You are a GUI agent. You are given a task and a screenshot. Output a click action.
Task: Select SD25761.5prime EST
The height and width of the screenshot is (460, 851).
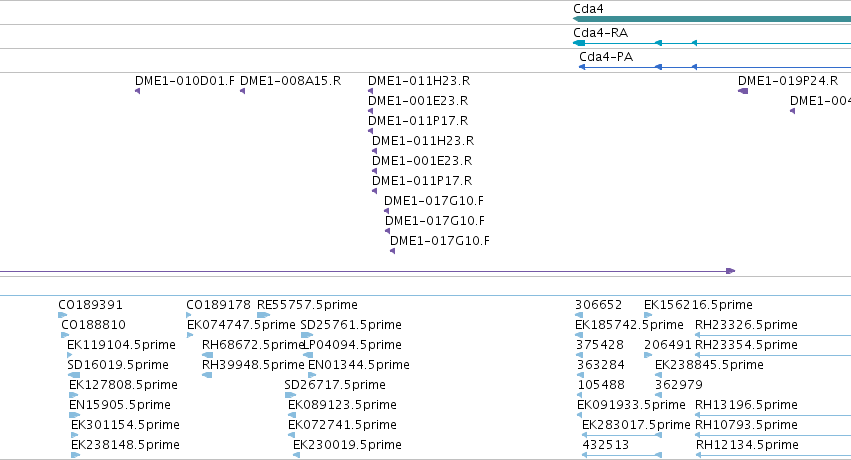(x=351, y=325)
